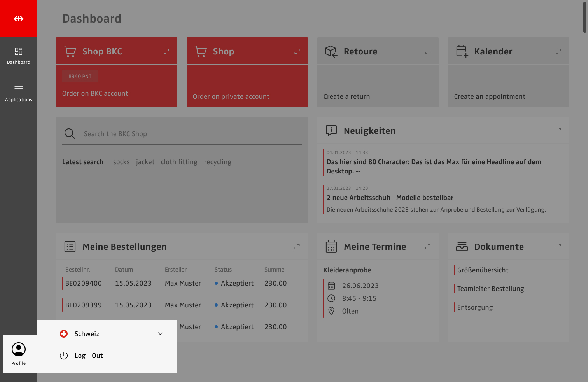588x382 pixels.
Task: Expand the Retoure tile
Action: (428, 51)
